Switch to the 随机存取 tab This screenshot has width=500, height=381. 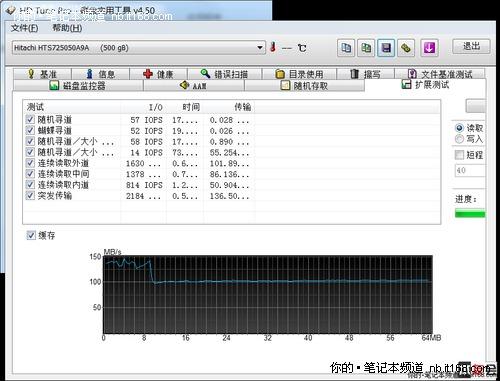point(304,86)
